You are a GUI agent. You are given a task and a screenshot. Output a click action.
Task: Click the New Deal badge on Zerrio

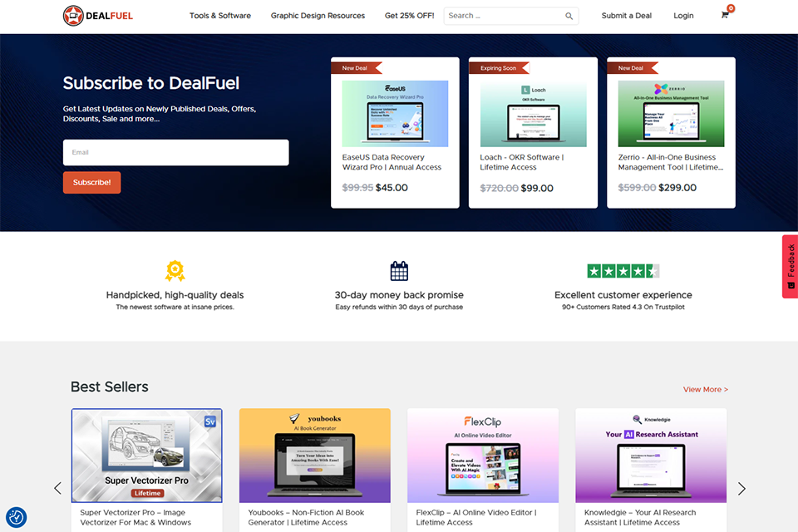point(632,67)
